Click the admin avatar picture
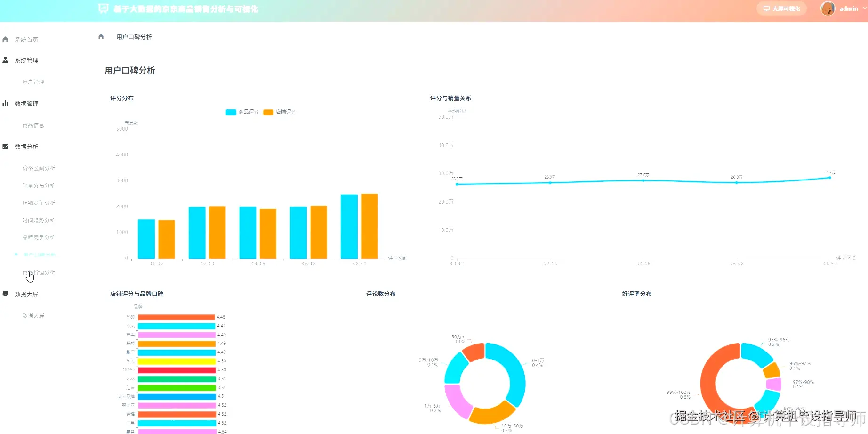The image size is (868, 434). tap(828, 8)
